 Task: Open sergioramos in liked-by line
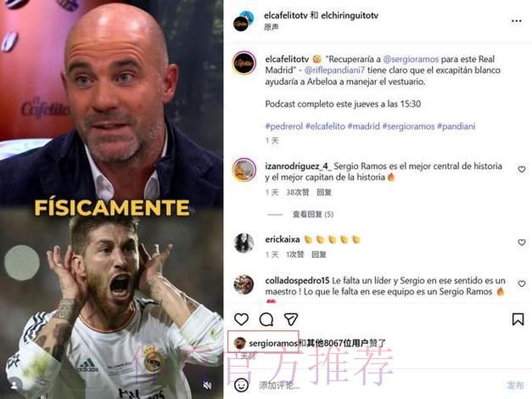point(273,343)
